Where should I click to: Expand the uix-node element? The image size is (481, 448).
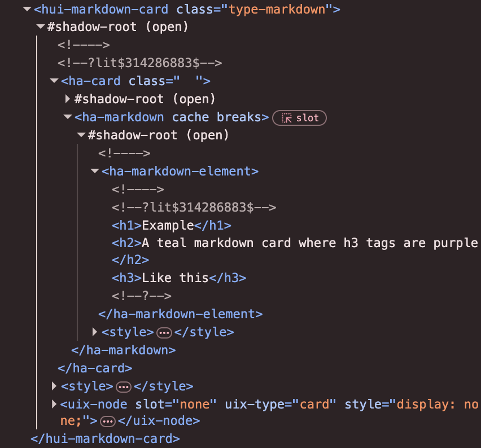pyautogui.click(x=54, y=404)
